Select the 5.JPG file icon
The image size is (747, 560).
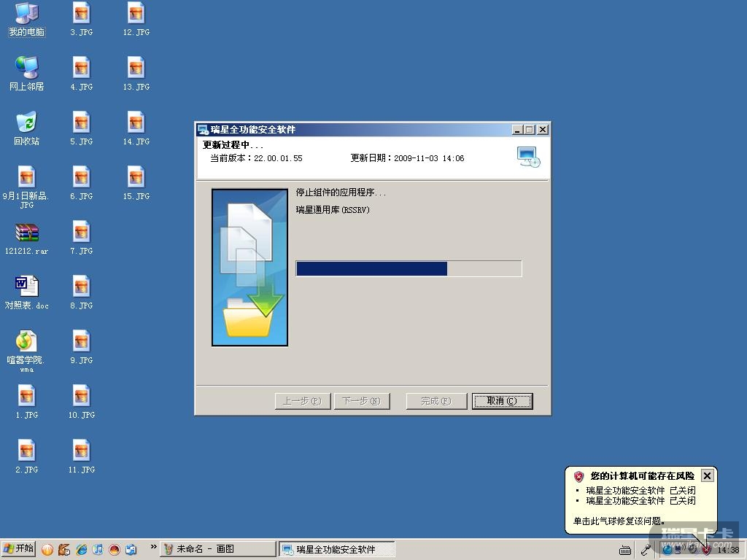(x=82, y=128)
